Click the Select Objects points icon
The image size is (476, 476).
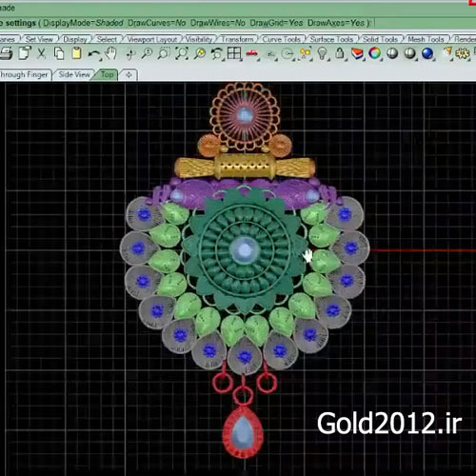[x=306, y=53]
